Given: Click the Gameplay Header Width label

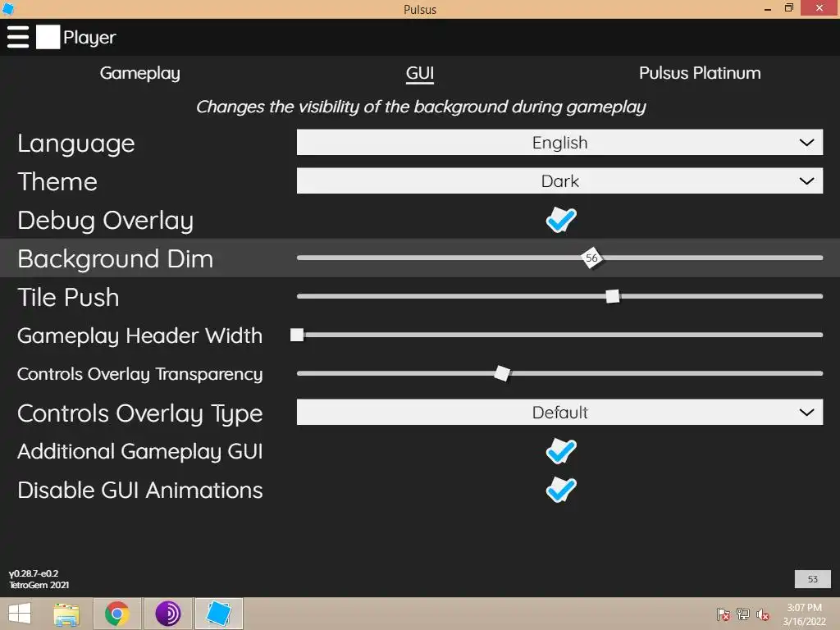Looking at the screenshot, I should pos(139,336).
